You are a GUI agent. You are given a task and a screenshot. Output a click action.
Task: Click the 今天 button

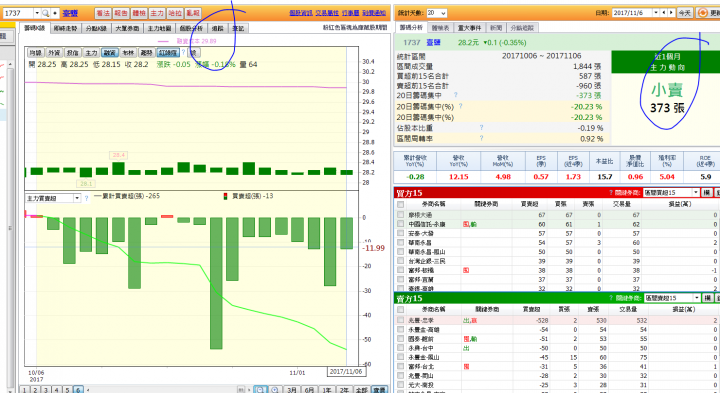click(x=685, y=13)
